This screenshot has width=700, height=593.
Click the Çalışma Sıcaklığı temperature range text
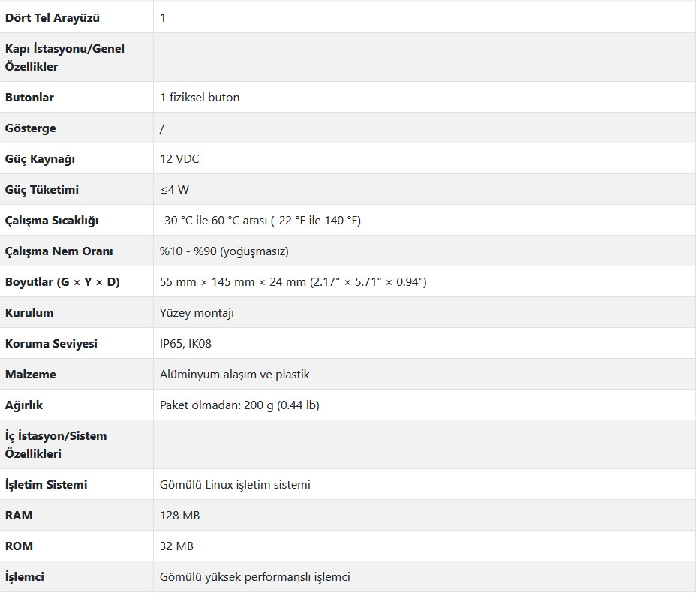pyautogui.click(x=260, y=221)
